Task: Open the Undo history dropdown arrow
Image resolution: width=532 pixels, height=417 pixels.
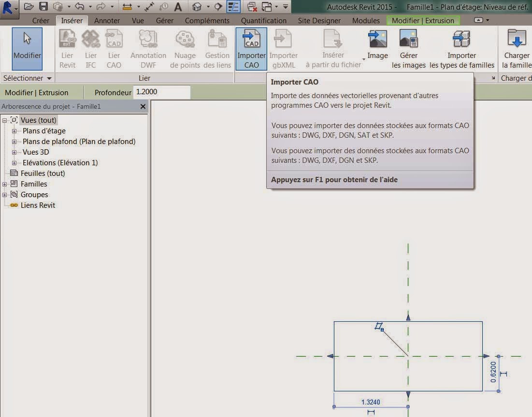Action: (90, 7)
